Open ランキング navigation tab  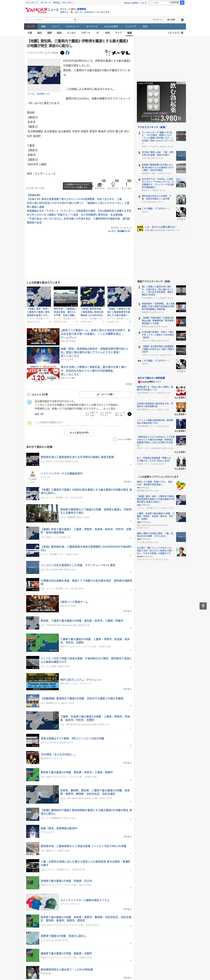tap(130, 27)
